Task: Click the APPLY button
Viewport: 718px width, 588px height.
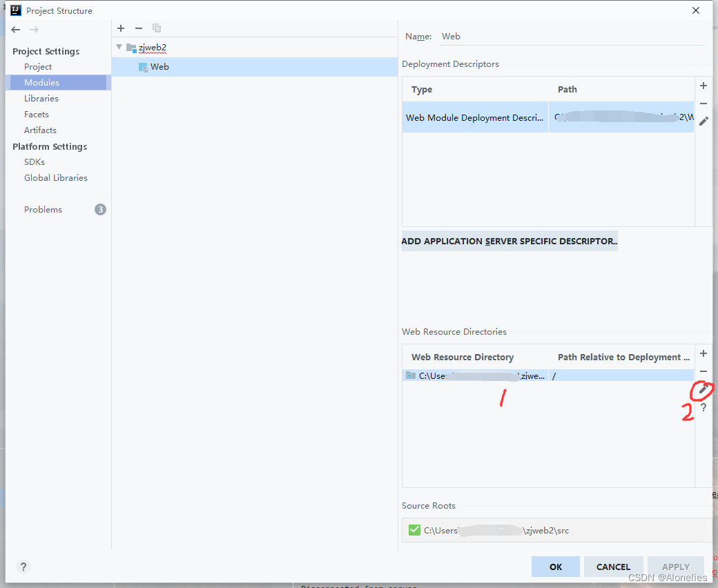Action: tap(675, 567)
